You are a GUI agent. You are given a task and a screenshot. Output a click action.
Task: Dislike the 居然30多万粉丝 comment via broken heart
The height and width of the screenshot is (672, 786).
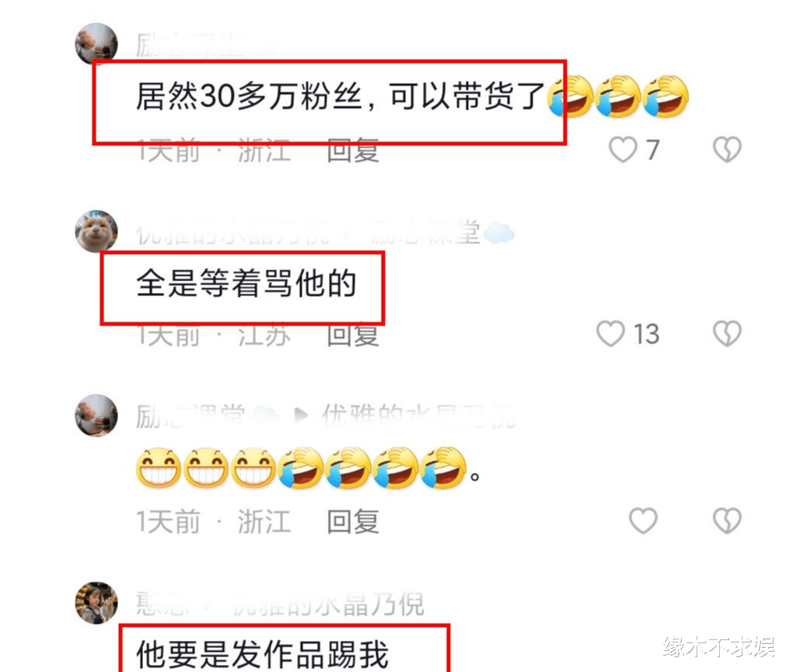728,150
